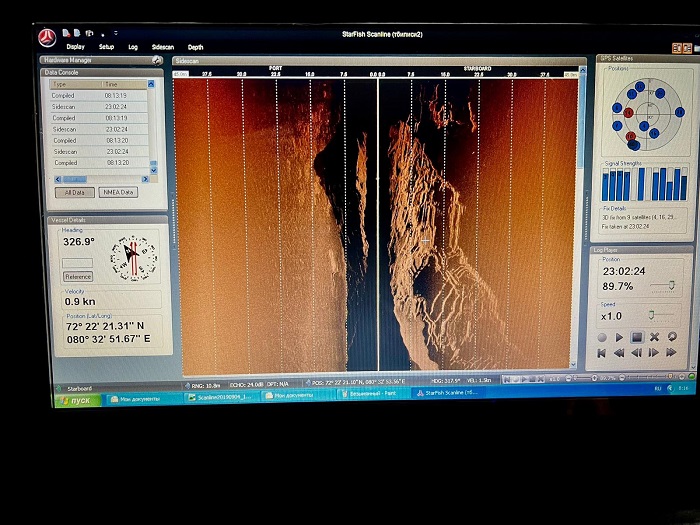Click the NMEA Data button
Screen dimensions: 700x525
(x=118, y=192)
